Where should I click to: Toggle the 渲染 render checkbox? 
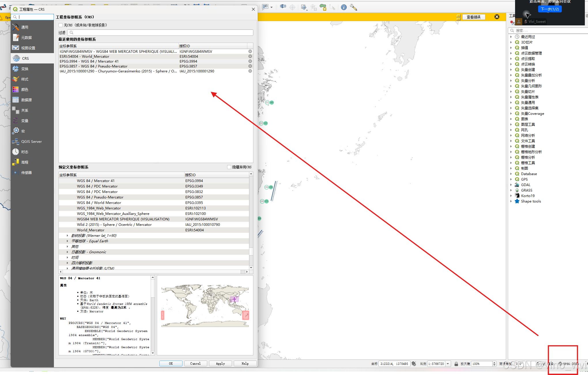[x=543, y=364]
